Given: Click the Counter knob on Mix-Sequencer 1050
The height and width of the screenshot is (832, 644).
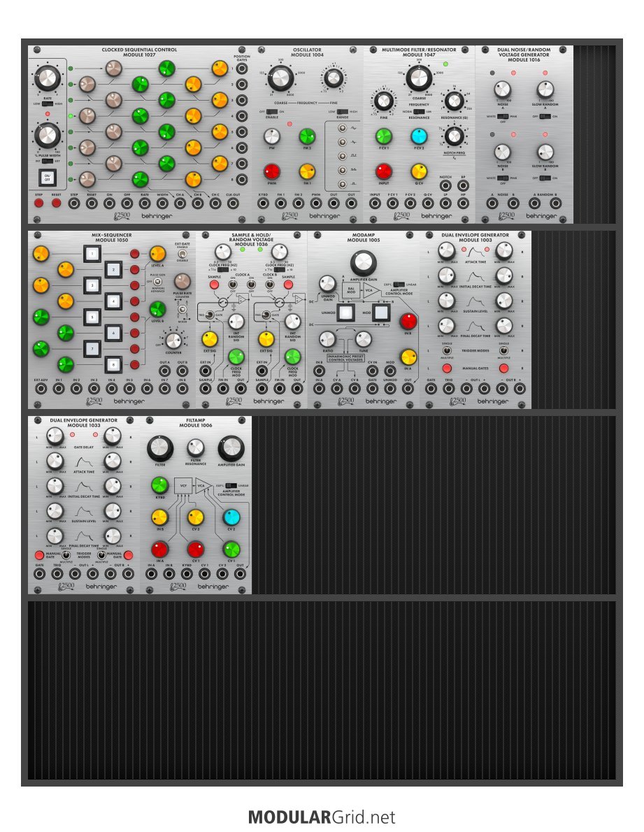Looking at the screenshot, I should pos(173,340).
